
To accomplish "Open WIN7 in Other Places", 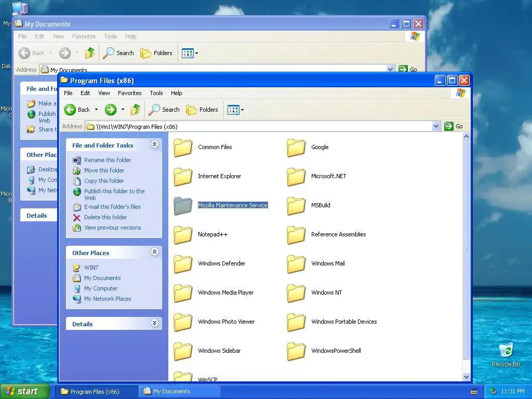I will click(91, 268).
